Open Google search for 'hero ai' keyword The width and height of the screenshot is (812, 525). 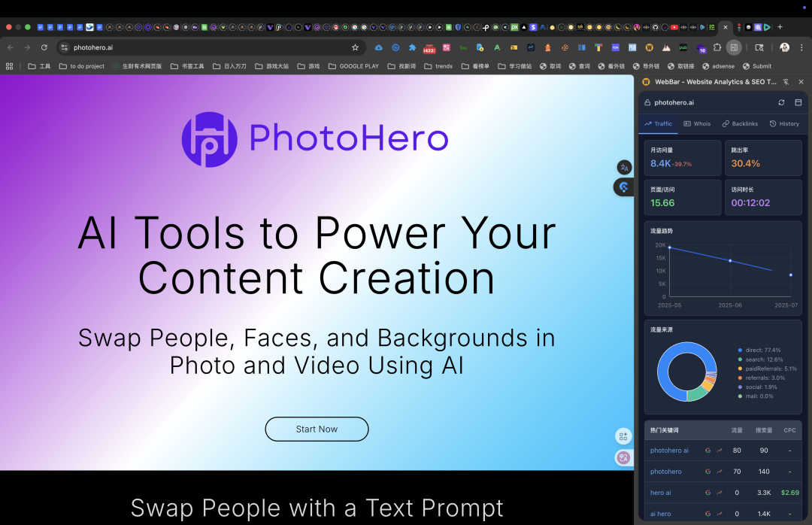(708, 493)
